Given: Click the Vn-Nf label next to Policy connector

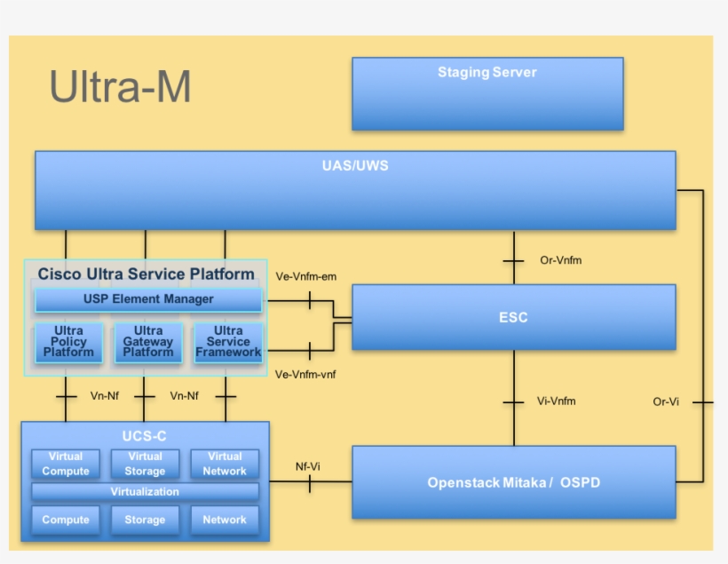Looking at the screenshot, I should pyautogui.click(x=105, y=396).
